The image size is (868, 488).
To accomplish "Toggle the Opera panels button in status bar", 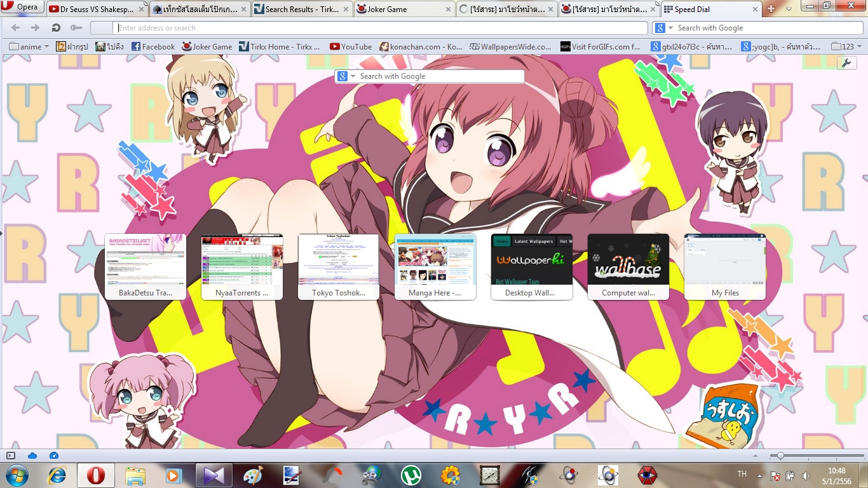I will pyautogui.click(x=11, y=456).
